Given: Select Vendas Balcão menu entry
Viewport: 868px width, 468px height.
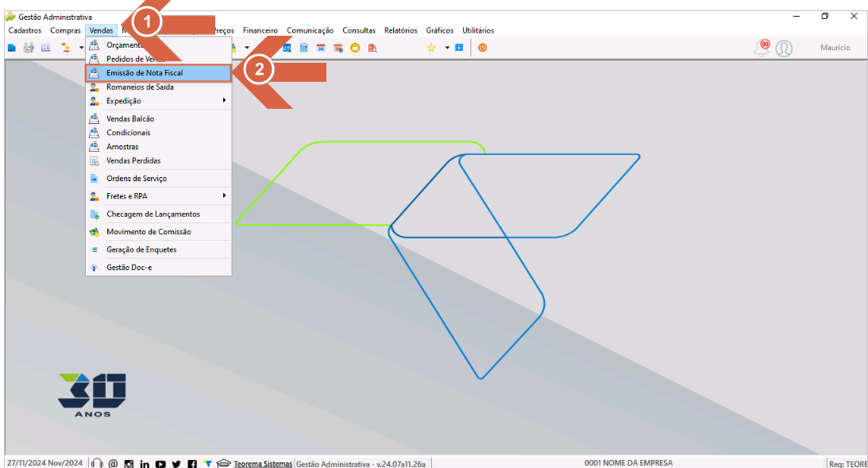Looking at the screenshot, I should [x=158, y=118].
